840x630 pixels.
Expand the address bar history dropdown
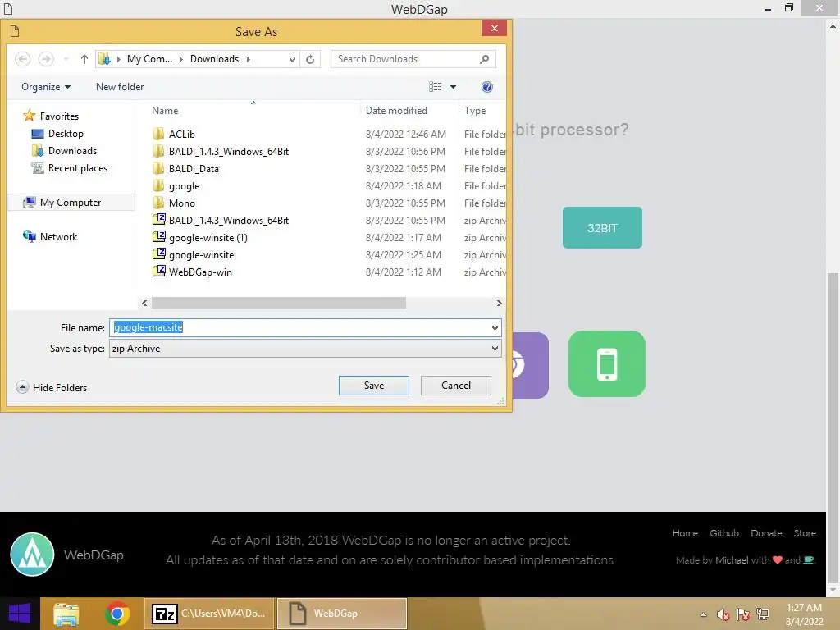coord(292,59)
